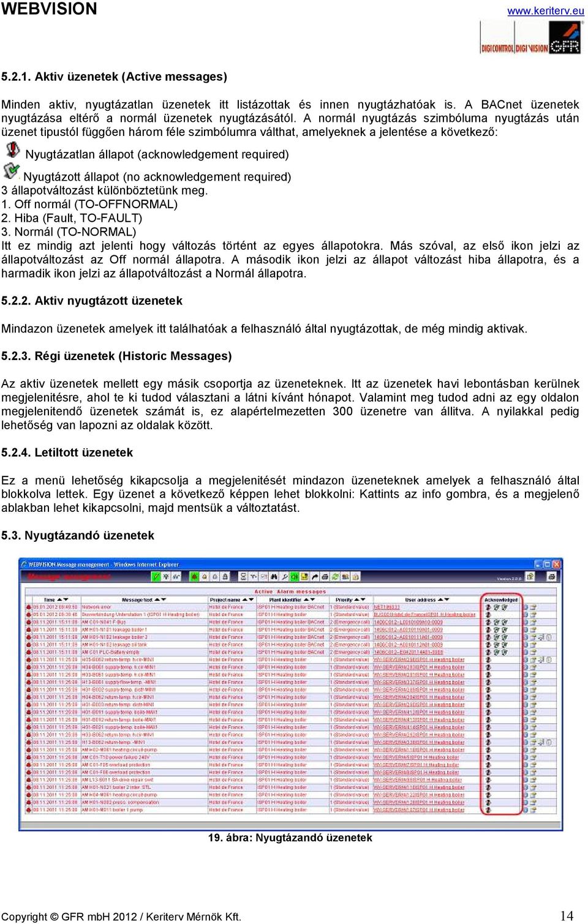Sort Time column descending
The width and height of the screenshot is (588, 924).
coord(66,600)
